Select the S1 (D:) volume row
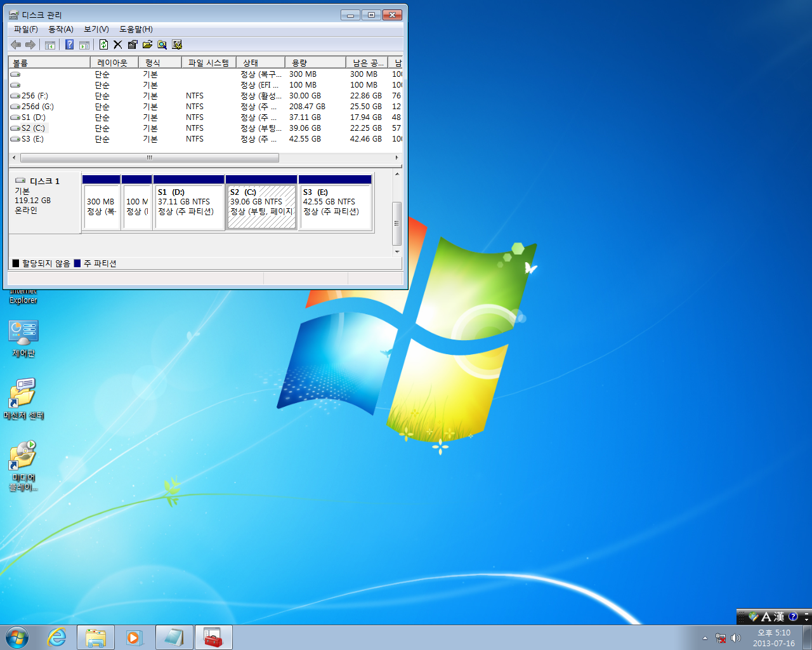812x650 pixels. tap(206, 117)
